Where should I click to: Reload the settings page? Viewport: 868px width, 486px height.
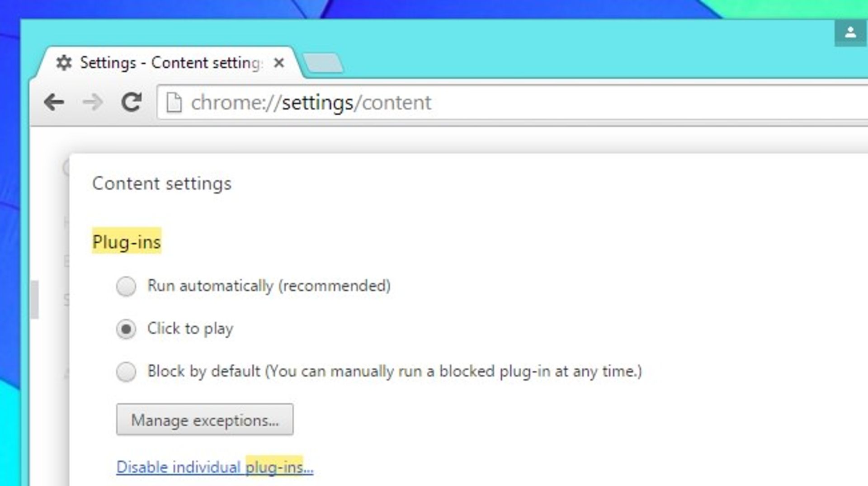[131, 102]
